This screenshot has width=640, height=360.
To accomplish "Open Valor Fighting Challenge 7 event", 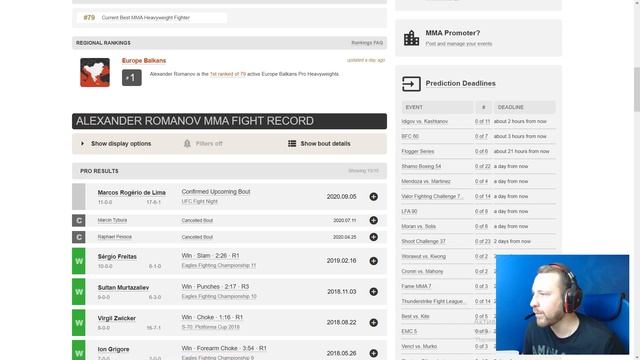I will point(432,197).
